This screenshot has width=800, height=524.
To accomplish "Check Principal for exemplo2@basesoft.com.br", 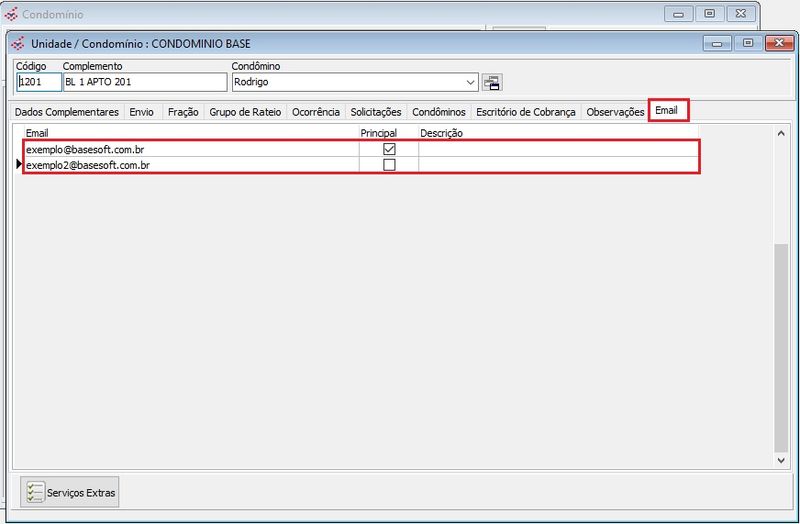I will pyautogui.click(x=389, y=165).
